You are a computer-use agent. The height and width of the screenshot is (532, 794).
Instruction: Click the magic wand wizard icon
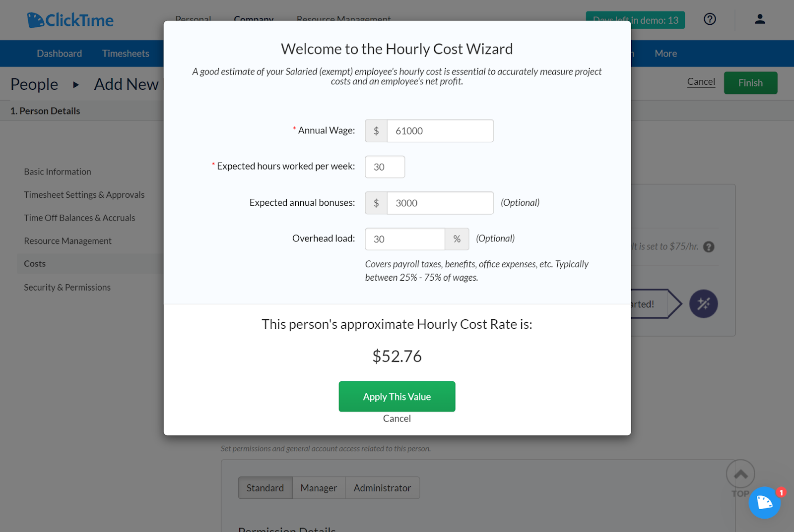(x=704, y=304)
